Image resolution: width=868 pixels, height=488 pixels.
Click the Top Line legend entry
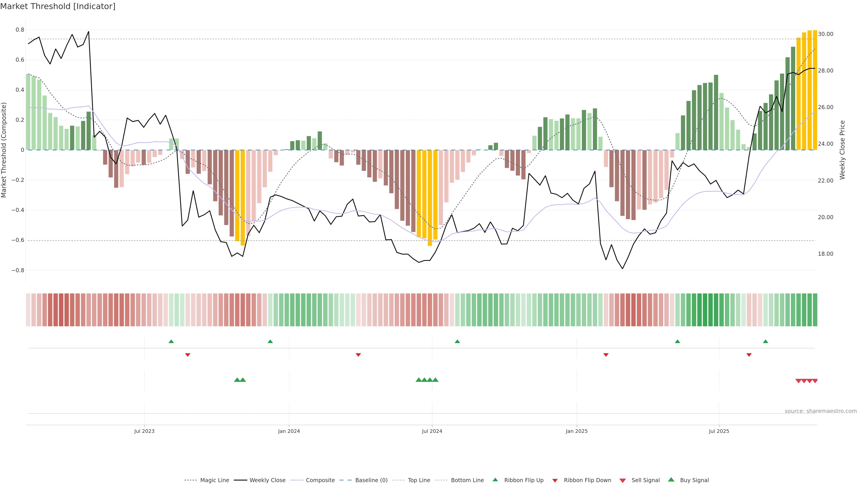coord(419,480)
